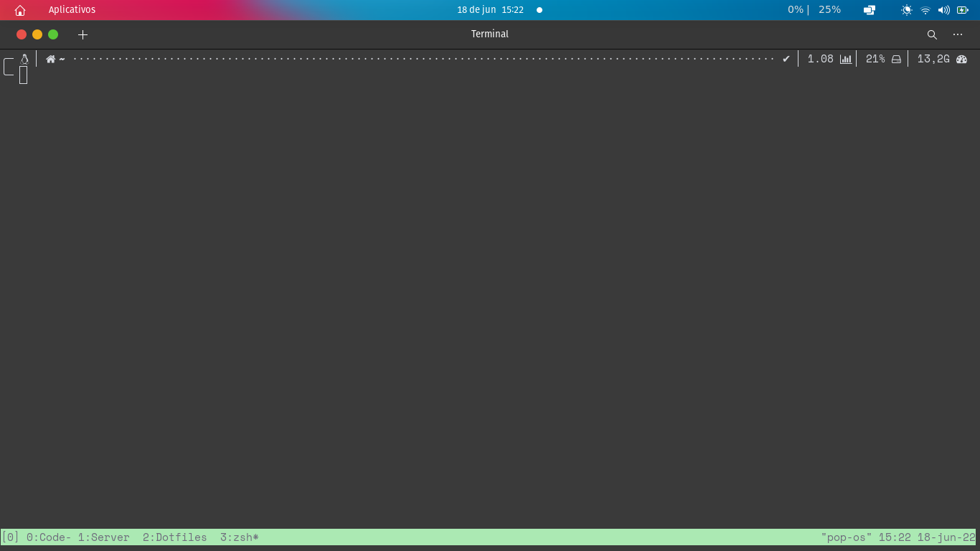
Task: Click the notification dot beside the clock
Action: [x=540, y=10]
